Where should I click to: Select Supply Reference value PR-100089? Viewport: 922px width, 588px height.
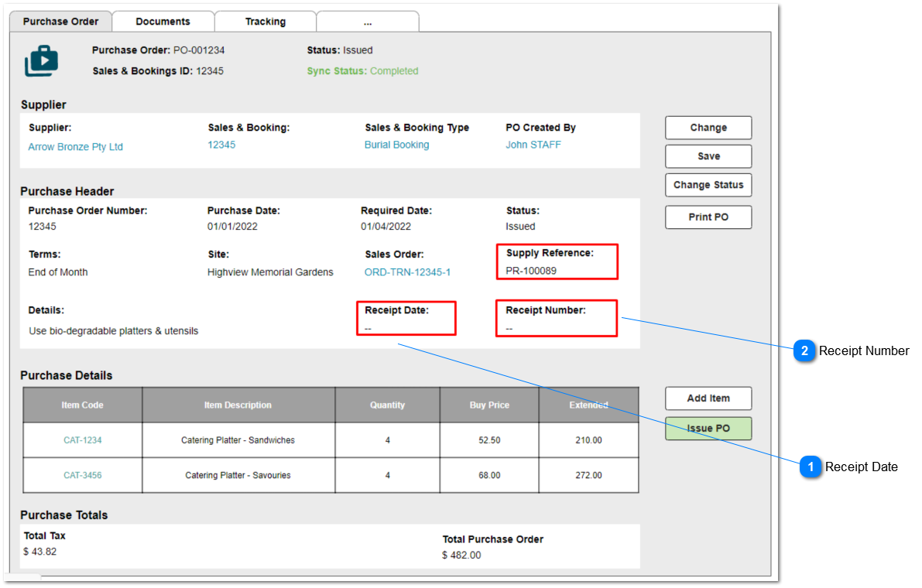[x=531, y=271]
